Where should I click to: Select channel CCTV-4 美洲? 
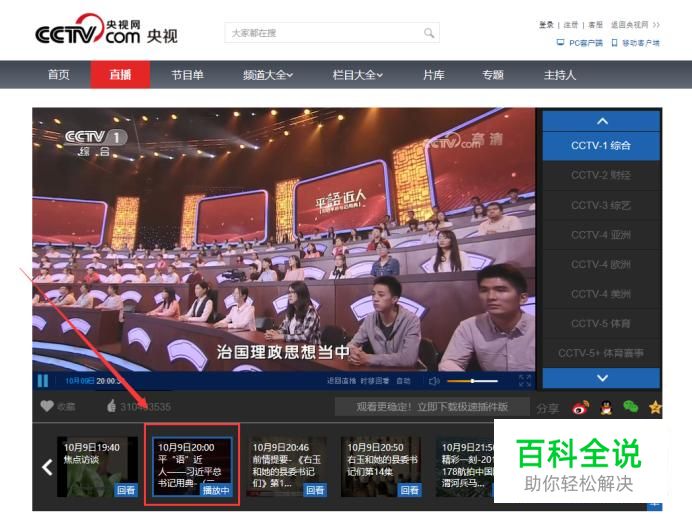(x=601, y=294)
